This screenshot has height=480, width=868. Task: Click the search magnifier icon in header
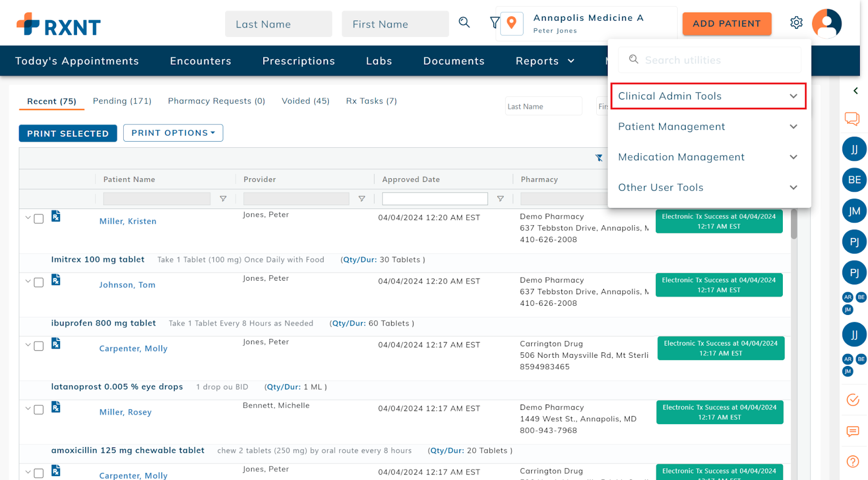(x=464, y=22)
